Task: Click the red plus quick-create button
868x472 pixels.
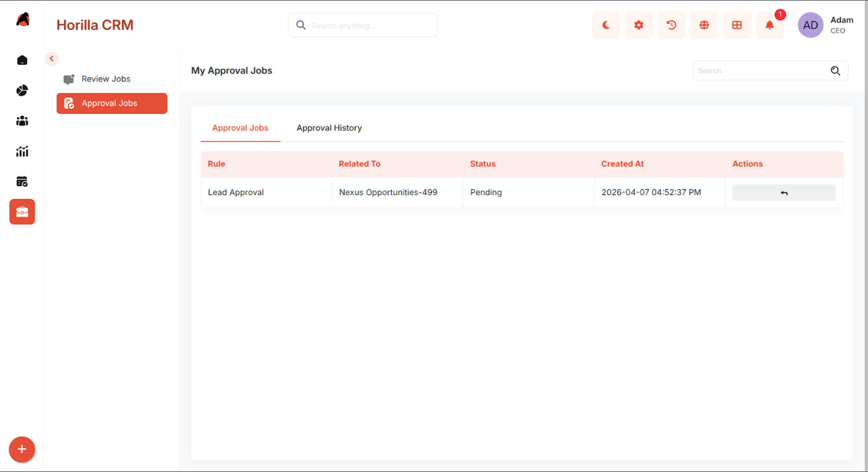Action: click(x=22, y=450)
